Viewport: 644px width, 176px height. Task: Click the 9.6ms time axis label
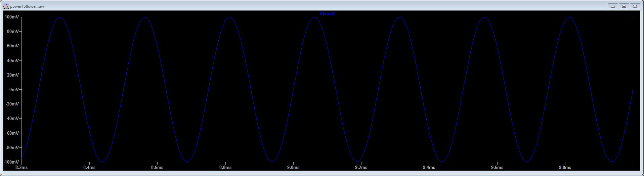[497, 167]
